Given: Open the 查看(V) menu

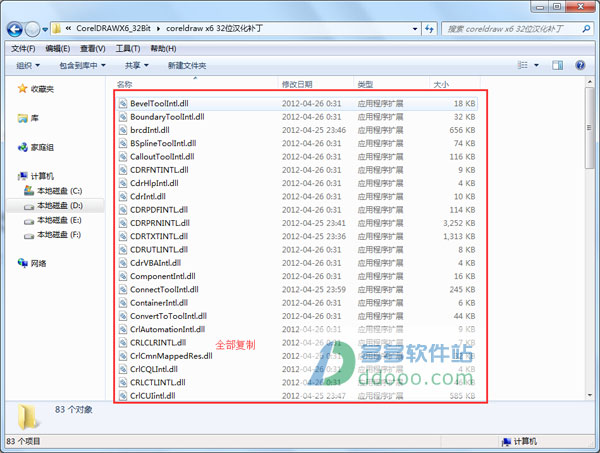Looking at the screenshot, I should point(93,49).
